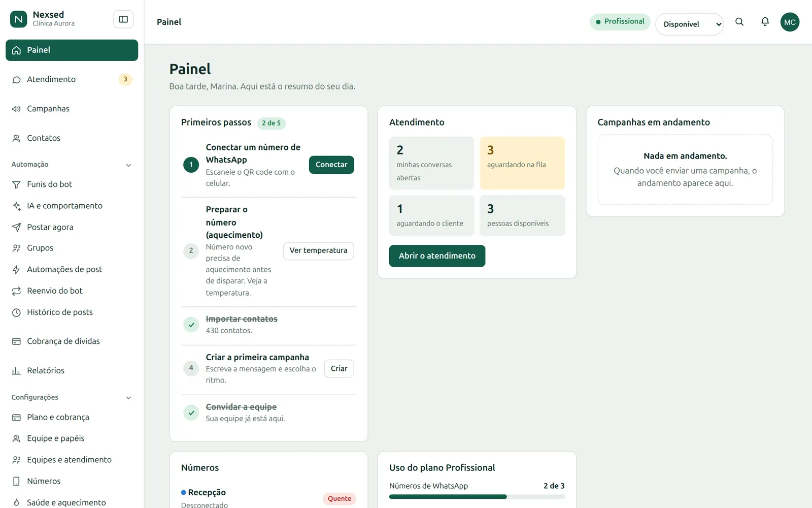Click the IA e comportamento sparkle icon

[16, 206]
